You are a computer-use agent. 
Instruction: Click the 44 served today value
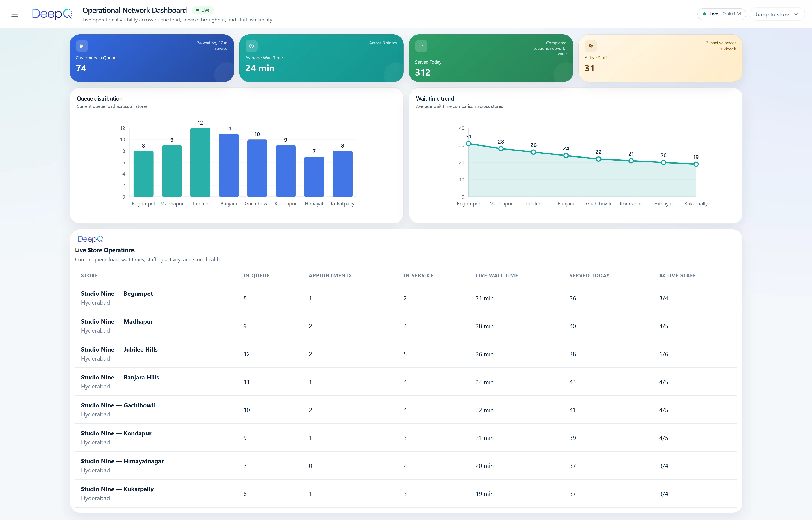pyautogui.click(x=572, y=382)
